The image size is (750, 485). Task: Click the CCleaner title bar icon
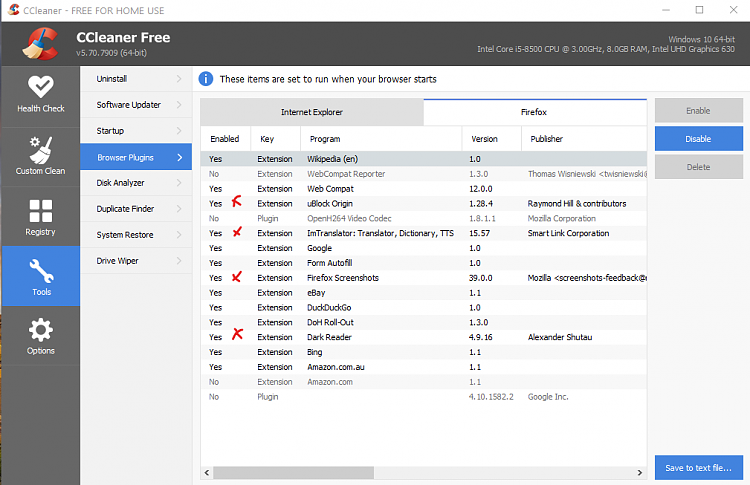coord(13,10)
